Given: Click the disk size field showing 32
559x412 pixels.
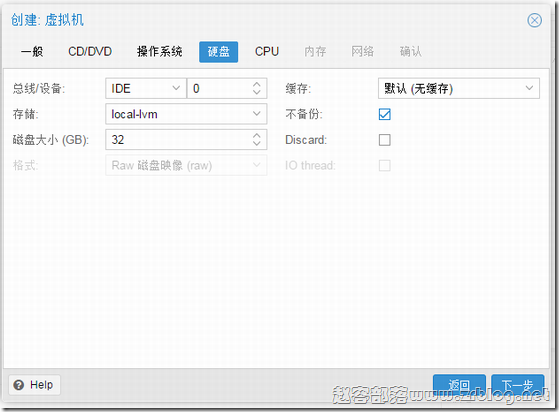Looking at the screenshot, I should point(178,139).
